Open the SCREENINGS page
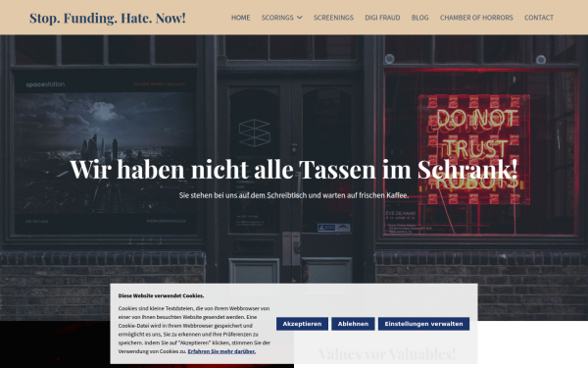588x368 pixels. coord(333,18)
